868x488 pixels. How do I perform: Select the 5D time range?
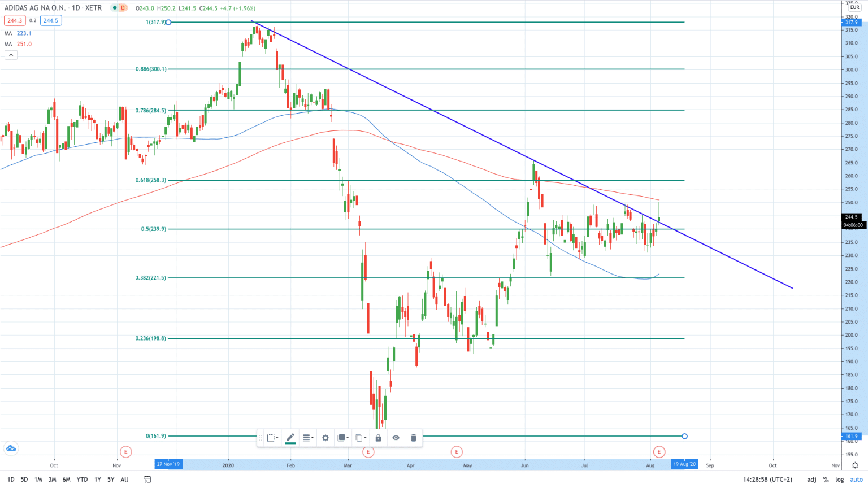click(24, 480)
